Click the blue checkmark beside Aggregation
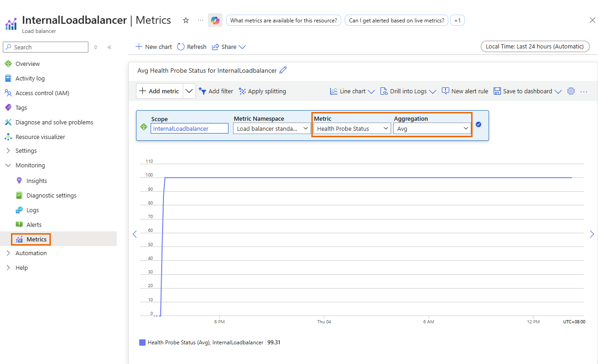 (x=478, y=124)
